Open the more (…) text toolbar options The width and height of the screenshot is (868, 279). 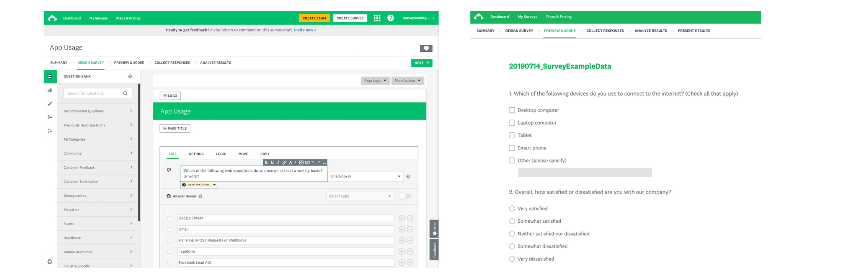coord(325,162)
